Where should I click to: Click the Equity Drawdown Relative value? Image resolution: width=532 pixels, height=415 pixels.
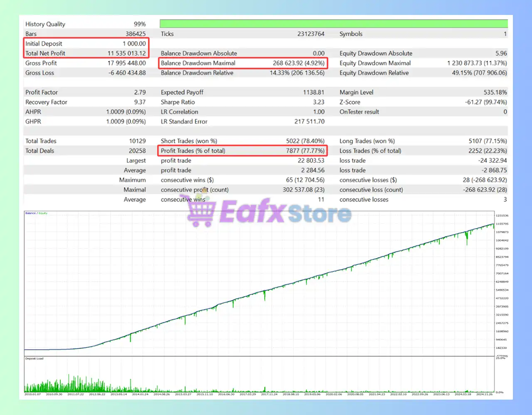click(x=479, y=73)
